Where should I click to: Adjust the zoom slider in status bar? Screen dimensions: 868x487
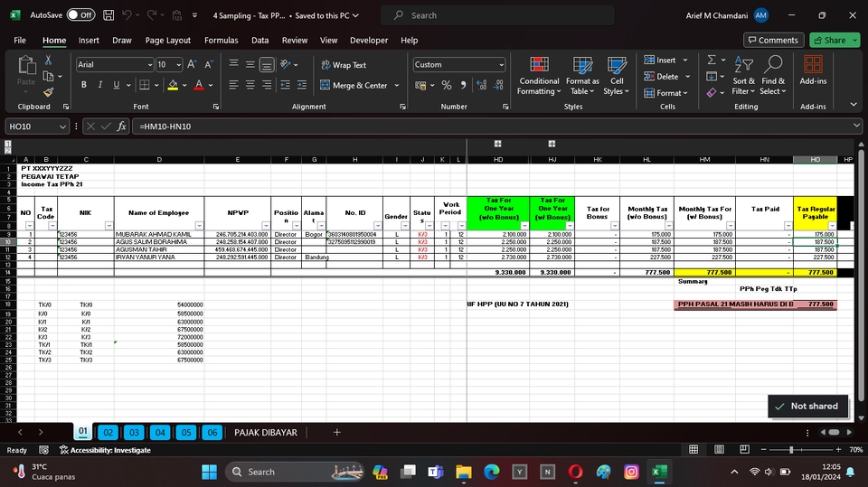pos(791,449)
